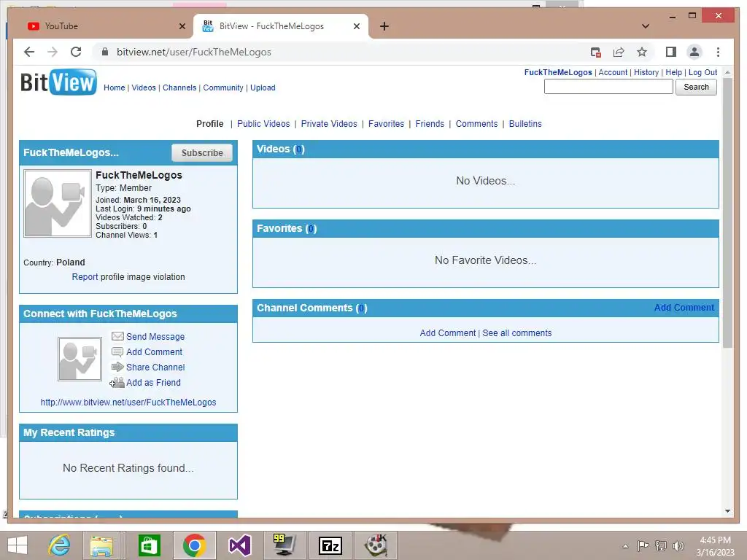Click the address bar URL
This screenshot has height=560, width=747.
(x=194, y=52)
